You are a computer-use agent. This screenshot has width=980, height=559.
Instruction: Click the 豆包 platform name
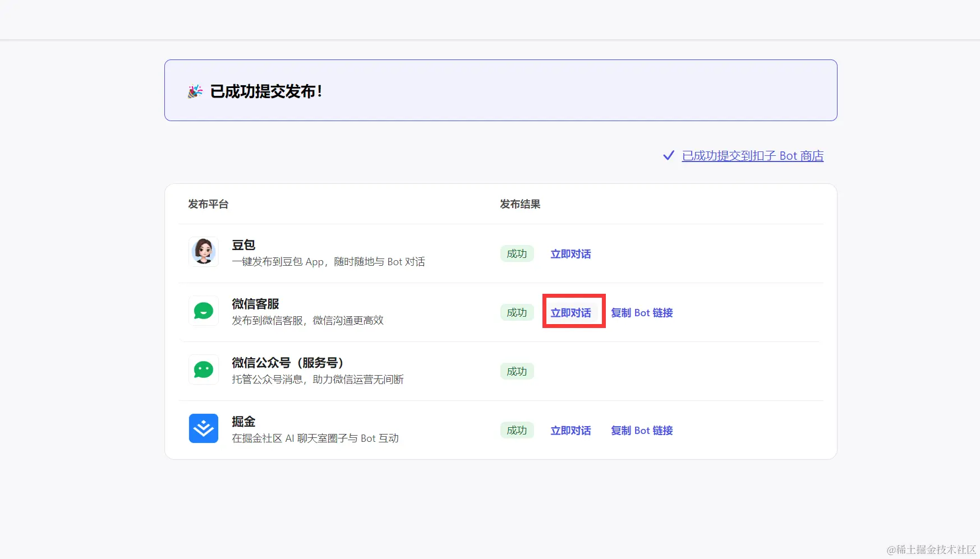[243, 245]
